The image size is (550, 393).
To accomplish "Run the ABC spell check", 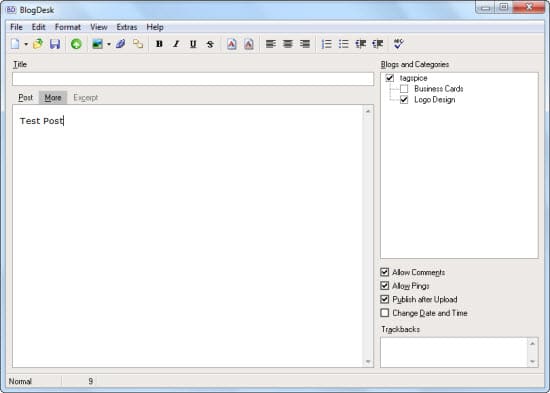I will (399, 44).
